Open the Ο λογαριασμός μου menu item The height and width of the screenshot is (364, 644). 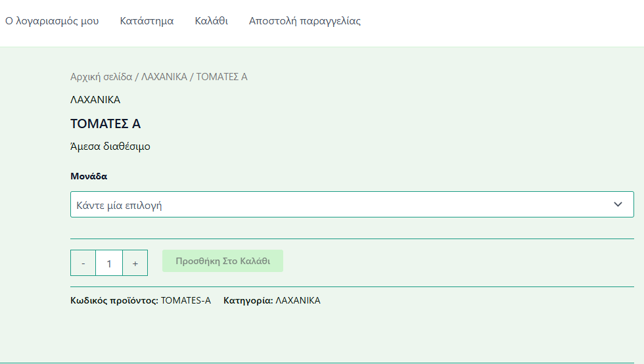52,21
